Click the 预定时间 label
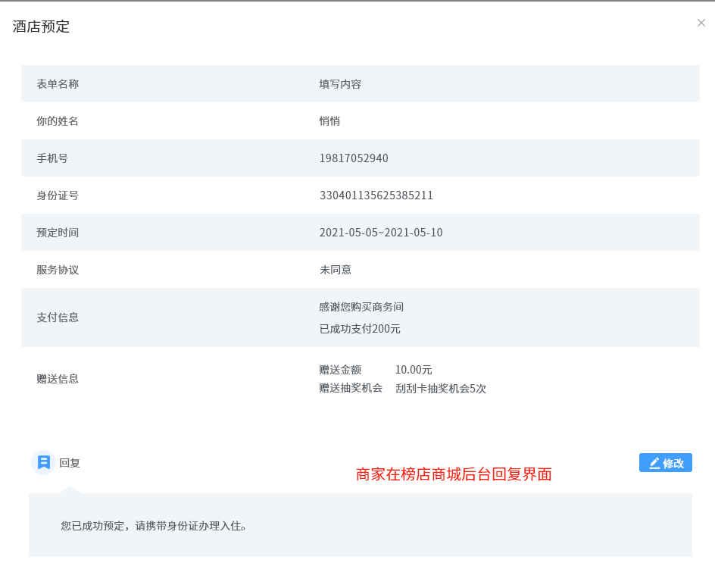Viewport: 715px width, 588px height. (58, 233)
